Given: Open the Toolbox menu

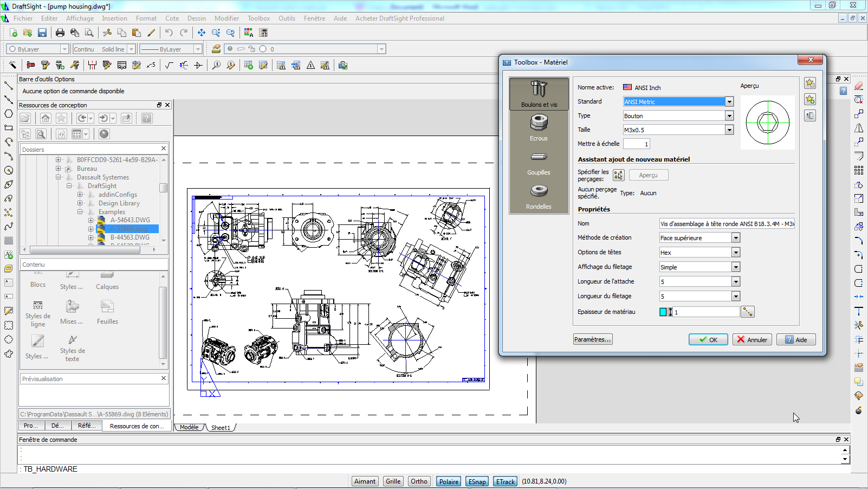Looking at the screenshot, I should [x=258, y=18].
